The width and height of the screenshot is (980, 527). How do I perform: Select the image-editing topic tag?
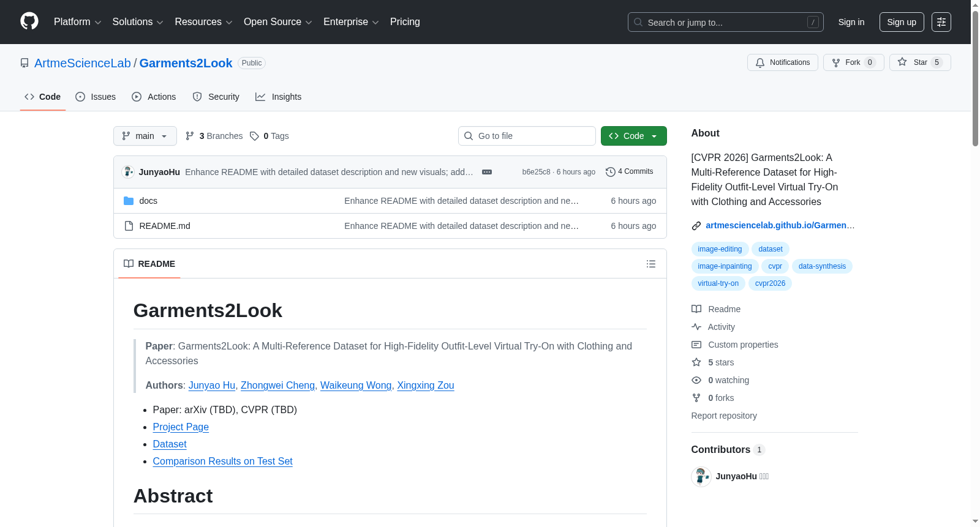coord(720,249)
